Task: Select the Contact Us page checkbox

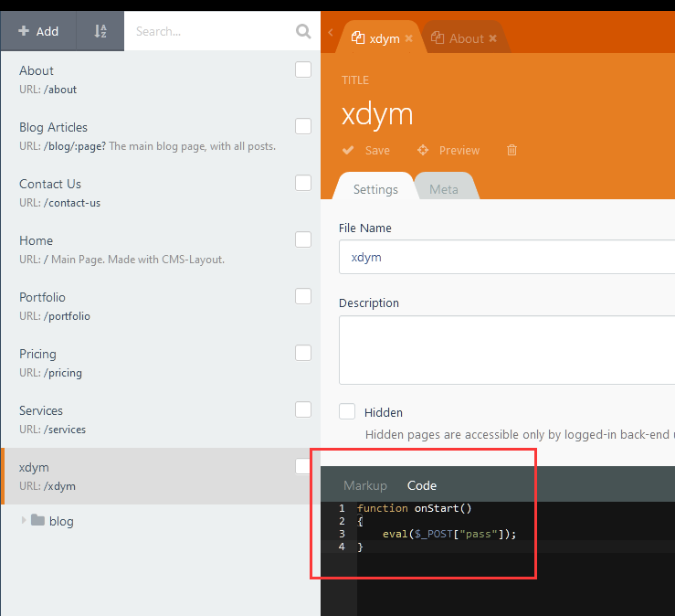Action: [x=303, y=183]
